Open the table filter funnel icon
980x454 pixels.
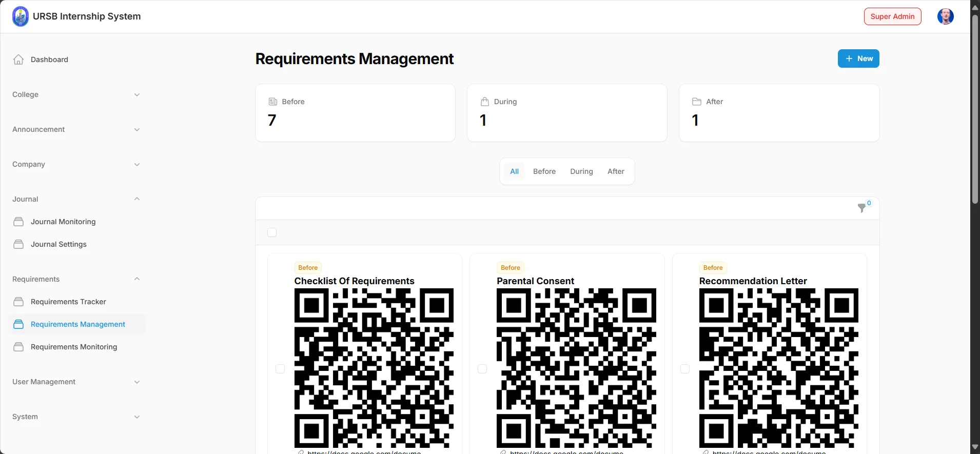click(x=862, y=208)
